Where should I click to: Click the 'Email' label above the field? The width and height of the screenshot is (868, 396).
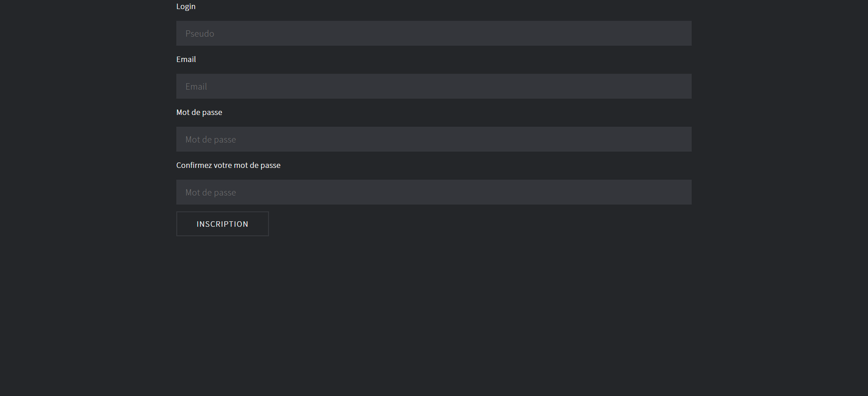186,59
